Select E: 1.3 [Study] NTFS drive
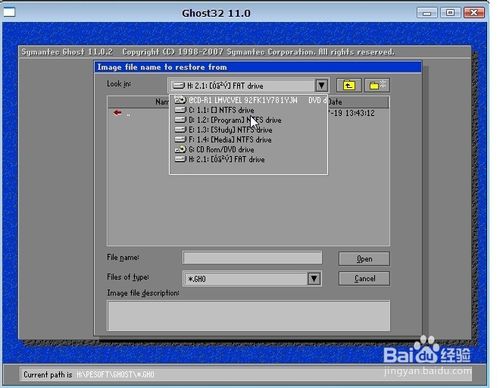The height and width of the screenshot is (388, 500). (x=248, y=130)
